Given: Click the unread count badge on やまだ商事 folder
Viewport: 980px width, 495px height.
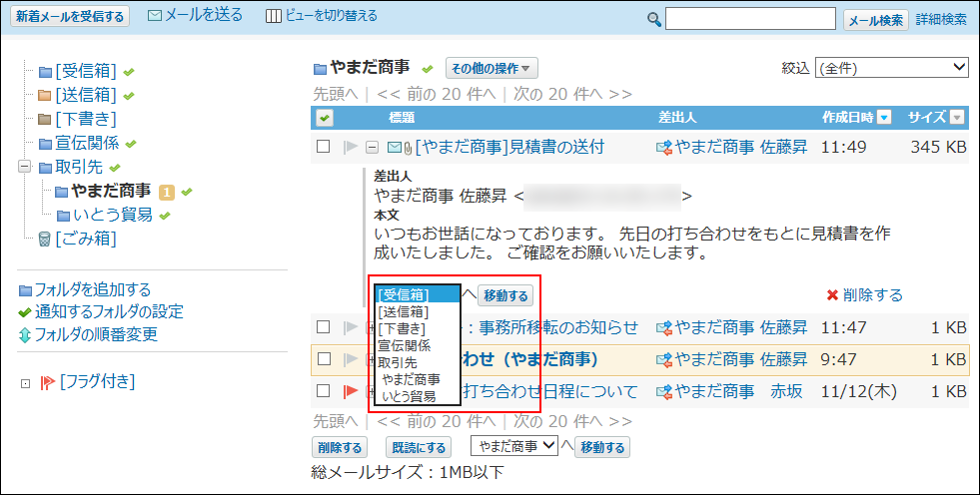Looking at the screenshot, I should click(x=166, y=193).
